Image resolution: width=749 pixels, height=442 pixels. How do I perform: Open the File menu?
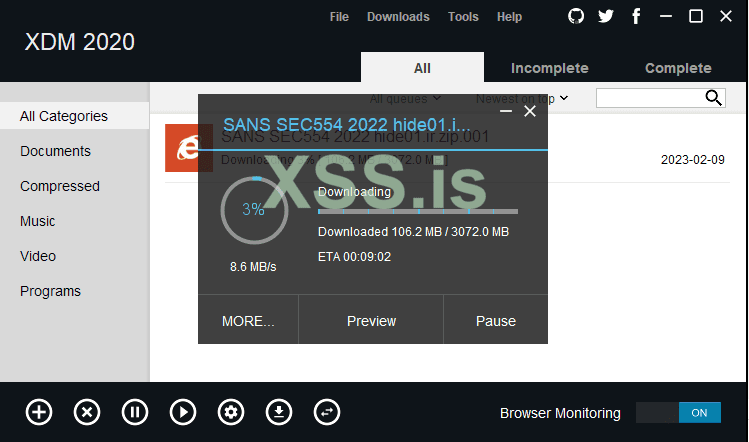339,17
